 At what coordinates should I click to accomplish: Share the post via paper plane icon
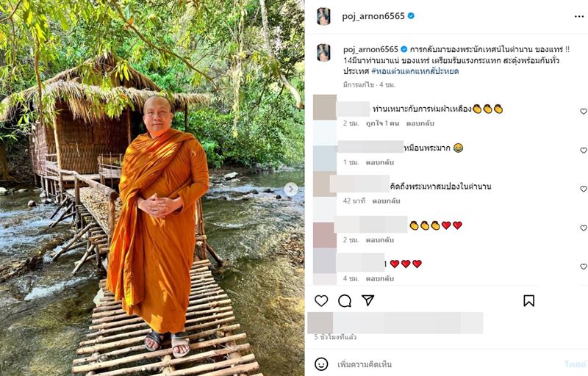coord(367,300)
